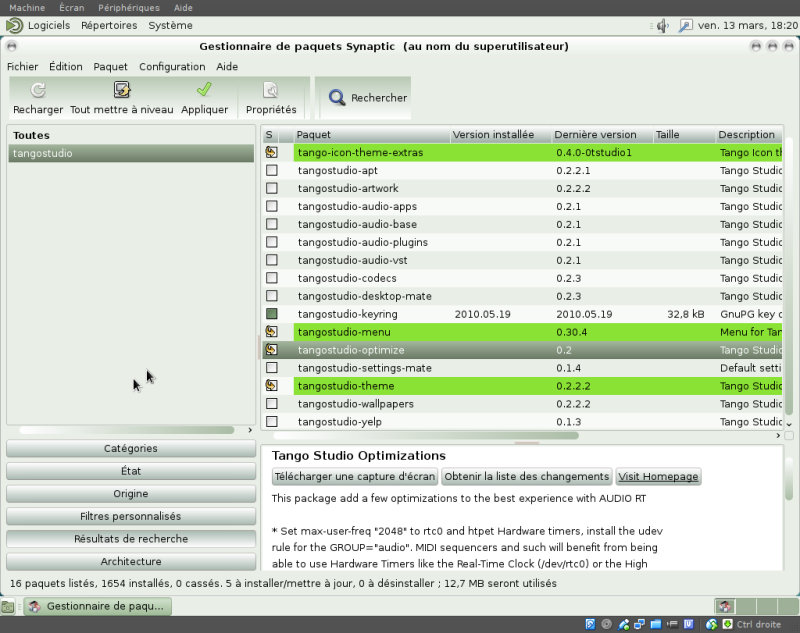
Task: Click the Rechercher magnifier button
Action: [x=367, y=97]
